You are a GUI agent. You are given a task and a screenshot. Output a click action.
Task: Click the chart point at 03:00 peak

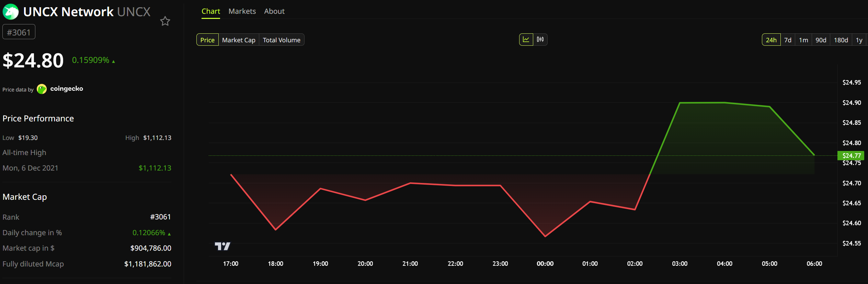pyautogui.click(x=680, y=102)
